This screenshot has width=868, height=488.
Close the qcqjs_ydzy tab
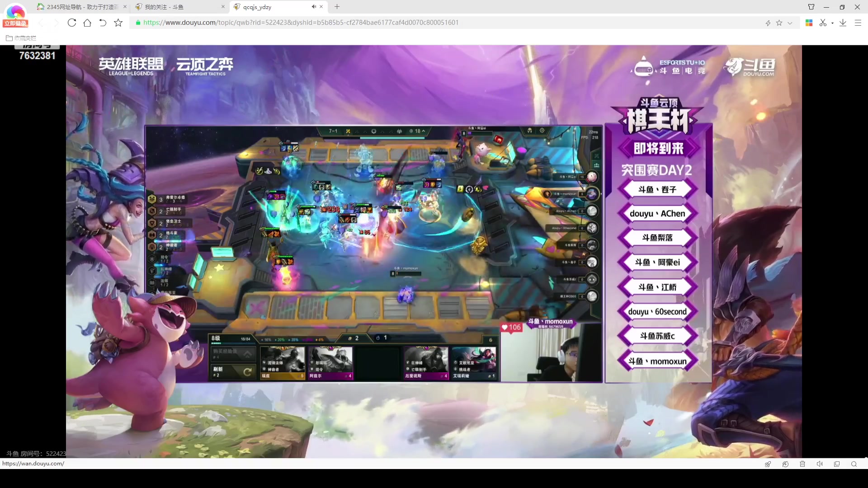point(321,7)
